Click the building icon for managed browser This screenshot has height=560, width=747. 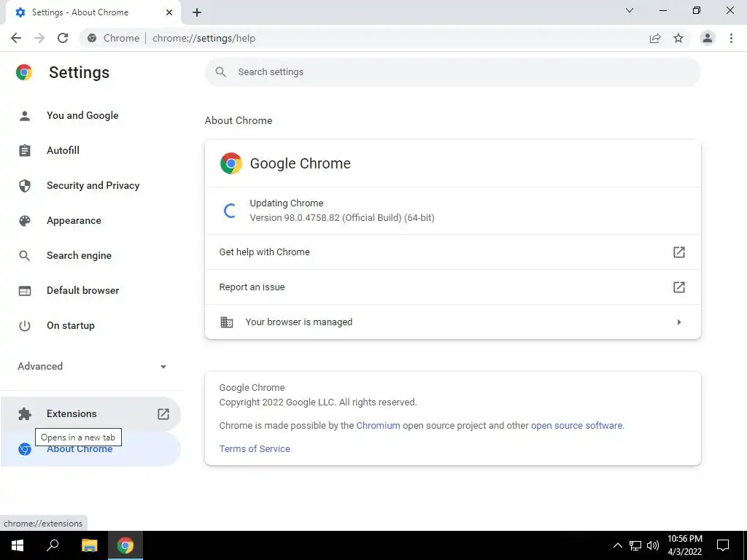(227, 322)
